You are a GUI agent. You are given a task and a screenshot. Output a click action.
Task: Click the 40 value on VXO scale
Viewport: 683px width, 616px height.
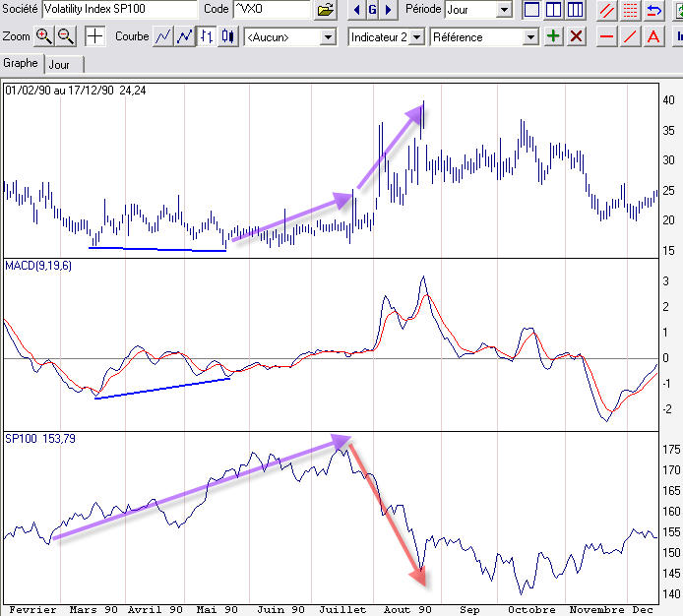click(x=668, y=100)
